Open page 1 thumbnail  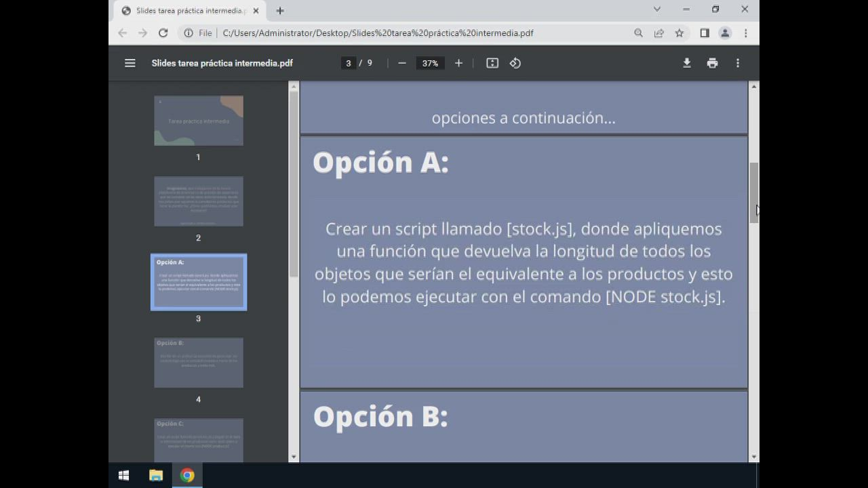(x=199, y=121)
